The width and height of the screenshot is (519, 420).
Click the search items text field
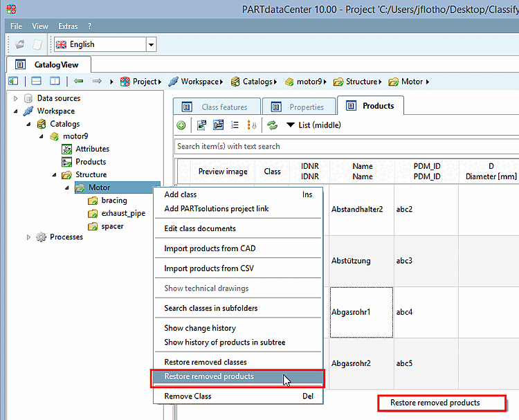(346, 146)
